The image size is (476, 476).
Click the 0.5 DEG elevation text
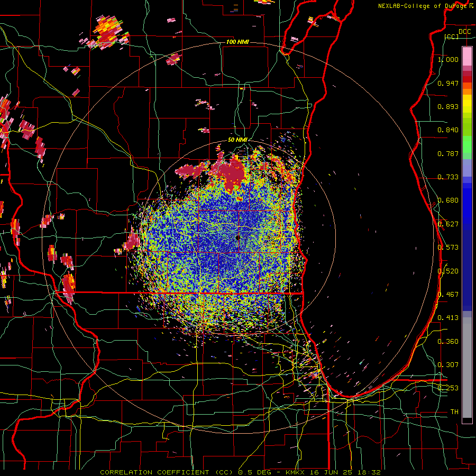255,472
